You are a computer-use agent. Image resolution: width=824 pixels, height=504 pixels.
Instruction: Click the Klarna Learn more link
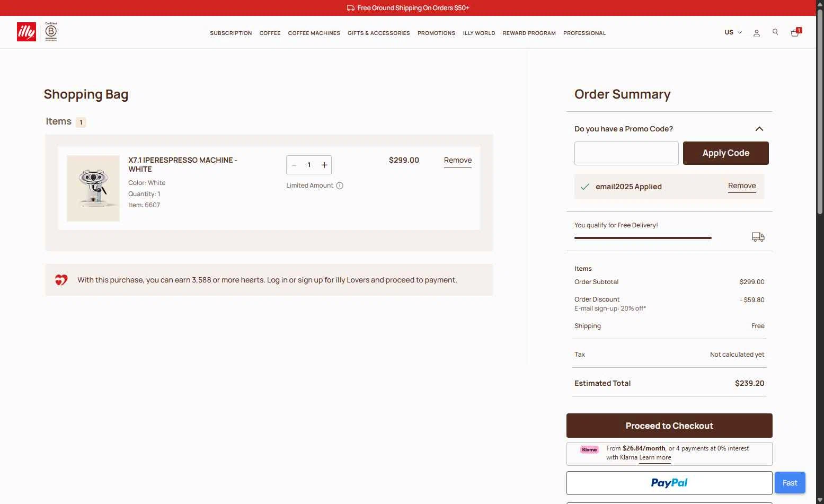point(655,457)
